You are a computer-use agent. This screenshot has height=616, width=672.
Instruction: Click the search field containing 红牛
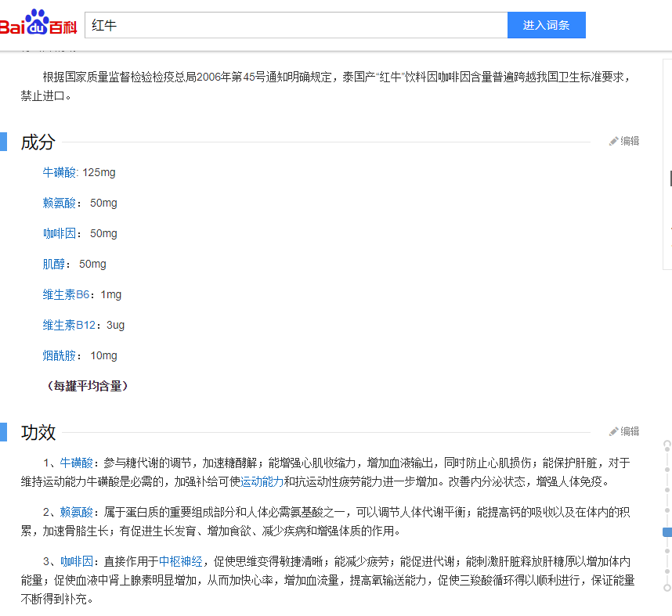(x=296, y=25)
